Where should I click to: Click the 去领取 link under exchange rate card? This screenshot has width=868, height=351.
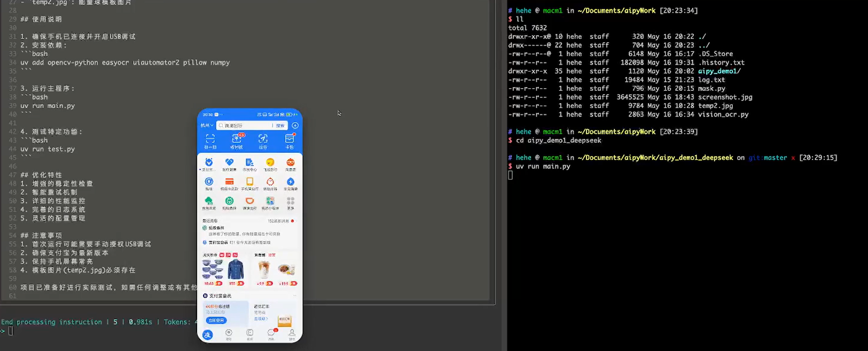tap(261, 318)
